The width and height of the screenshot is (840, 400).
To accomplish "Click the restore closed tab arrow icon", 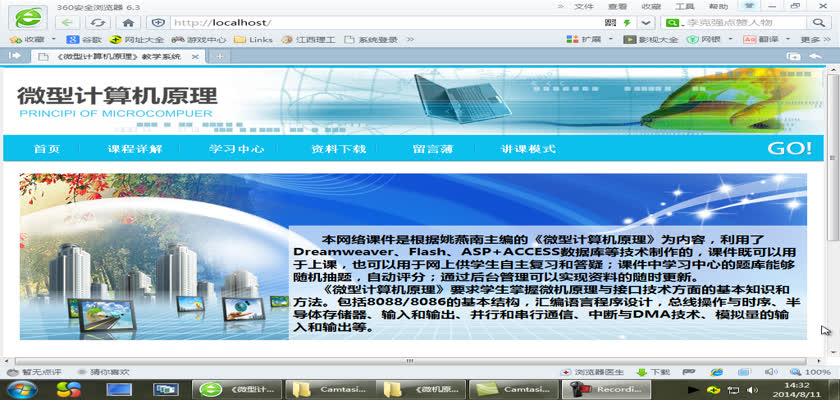I will click(x=815, y=56).
